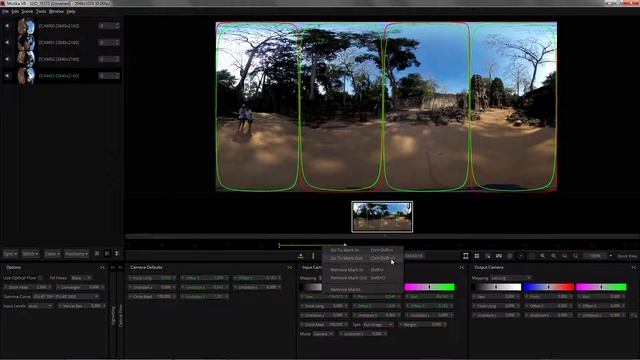The height and width of the screenshot is (360, 640).
Task: Click the mark-in icon left of context menu
Action: [300, 256]
